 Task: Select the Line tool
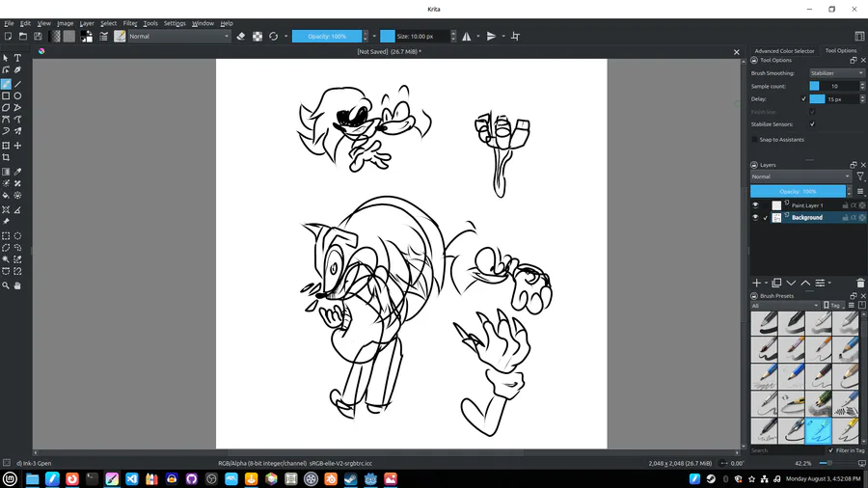pos(17,84)
